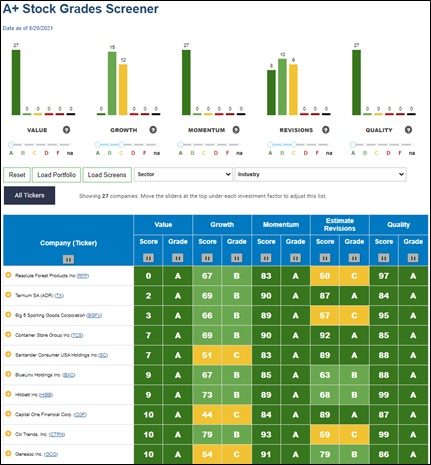431x465 pixels.
Task: Expand the Industry dropdown
Action: (320, 174)
